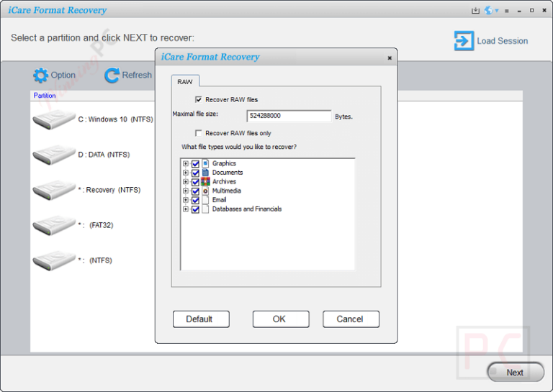Click the Partition column header
The width and height of the screenshot is (553, 392).
coord(45,96)
